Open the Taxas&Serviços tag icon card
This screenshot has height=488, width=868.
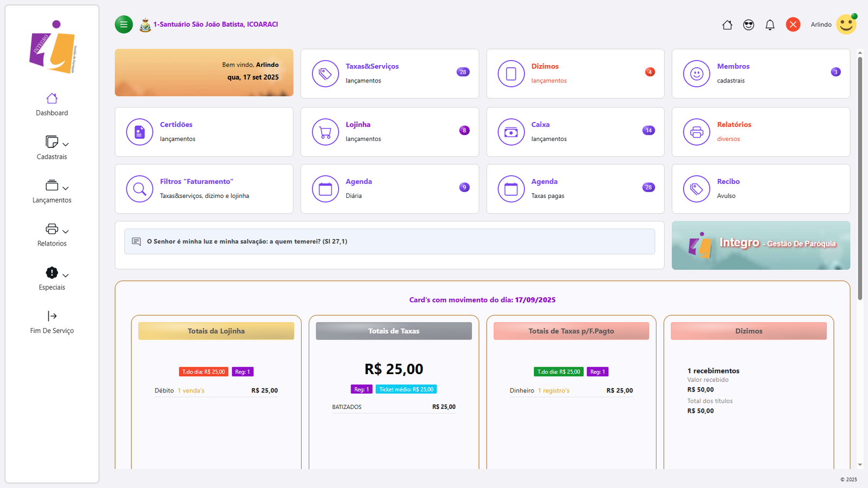pos(325,74)
